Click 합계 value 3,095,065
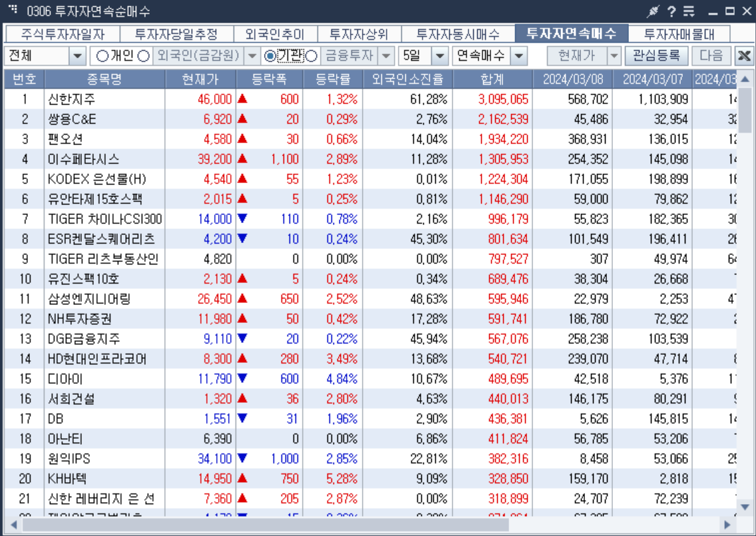This screenshot has height=536, width=756. (503, 99)
